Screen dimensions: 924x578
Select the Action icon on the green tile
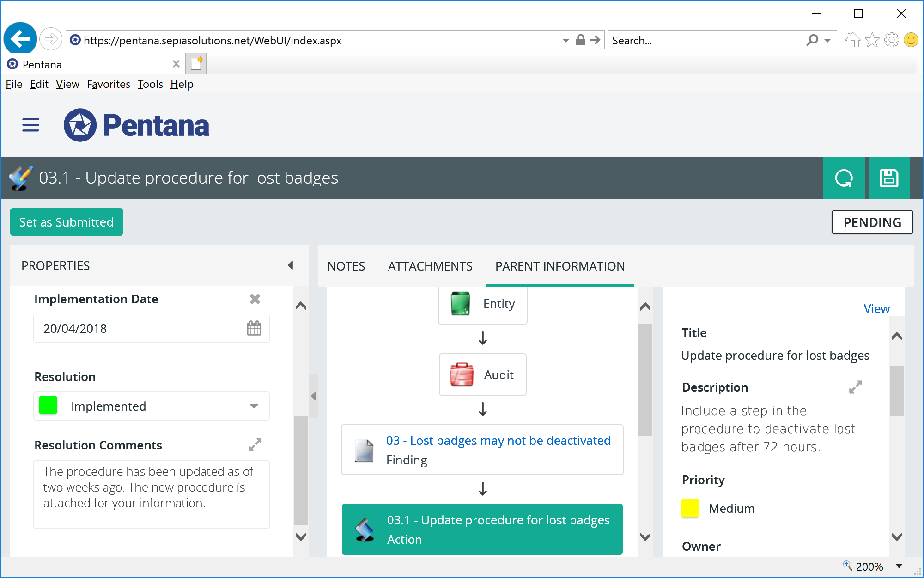[x=365, y=529]
